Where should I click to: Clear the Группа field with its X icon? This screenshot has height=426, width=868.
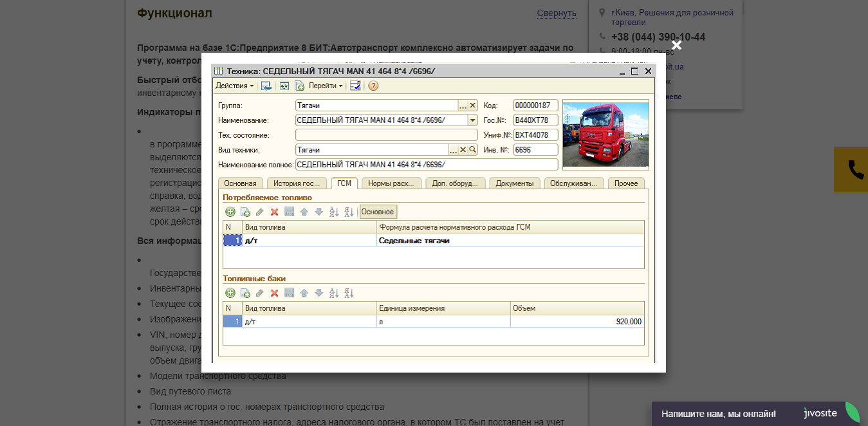click(472, 106)
